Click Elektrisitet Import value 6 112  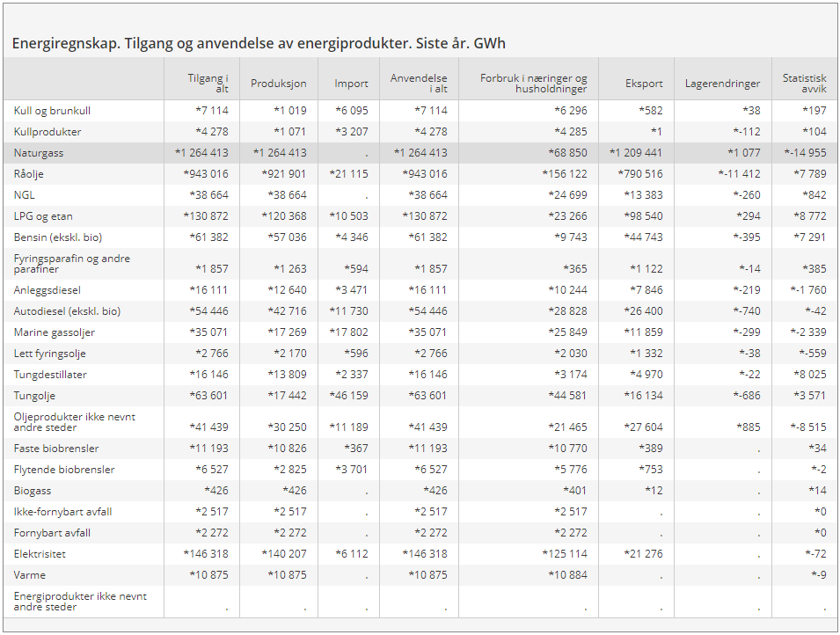(352, 554)
